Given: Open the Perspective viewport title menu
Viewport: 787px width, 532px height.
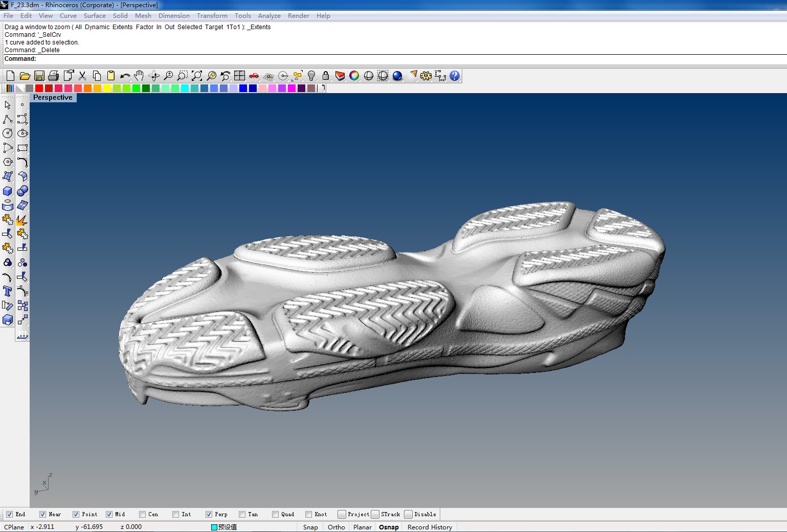Looking at the screenshot, I should (x=53, y=98).
